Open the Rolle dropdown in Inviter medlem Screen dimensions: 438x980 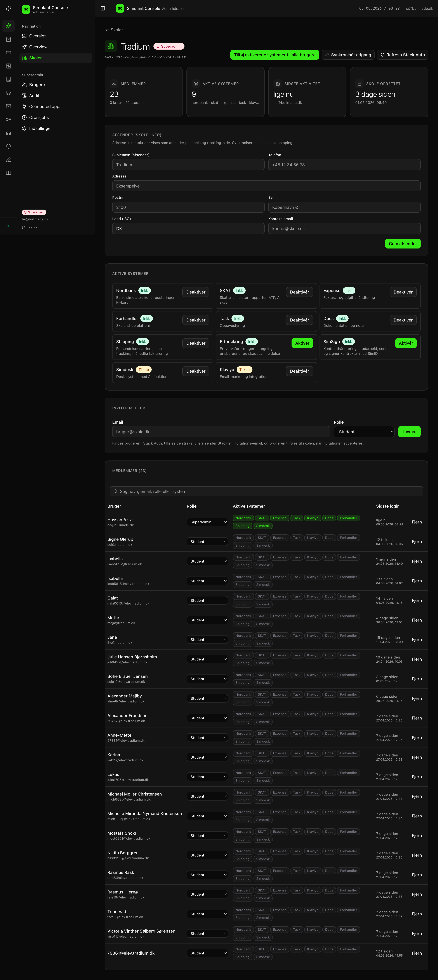tap(364, 432)
